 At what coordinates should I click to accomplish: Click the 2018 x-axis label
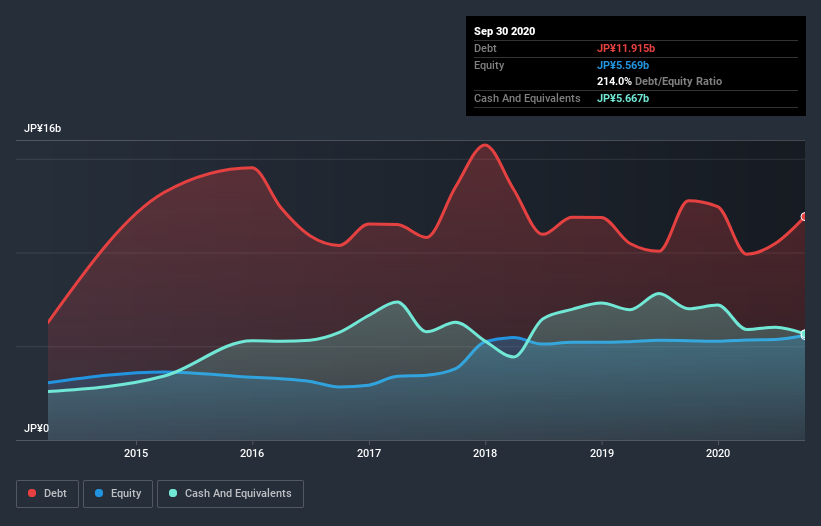click(485, 453)
